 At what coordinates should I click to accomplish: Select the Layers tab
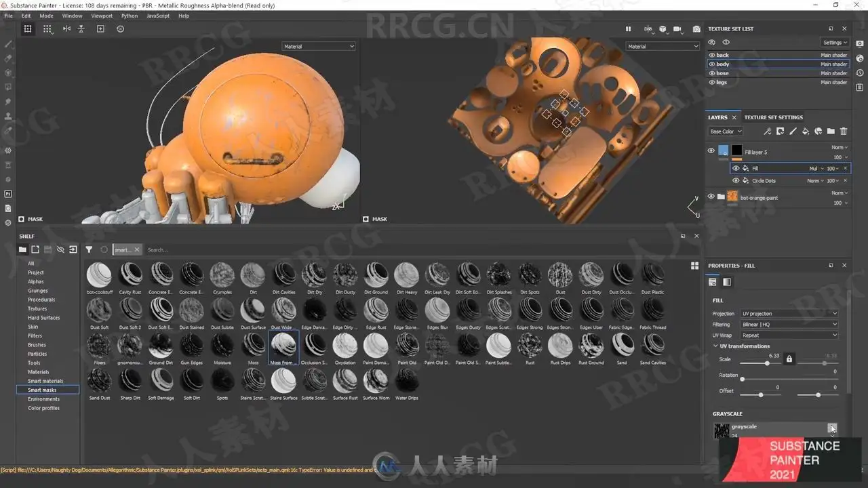click(717, 117)
